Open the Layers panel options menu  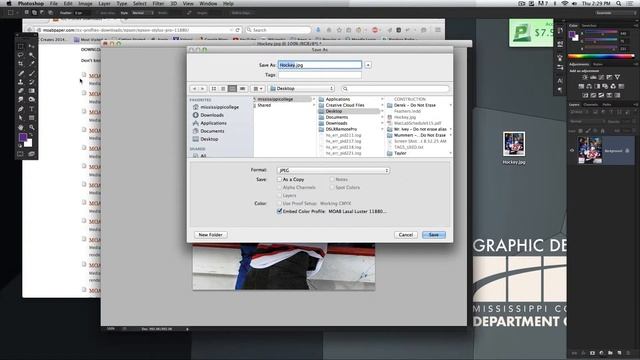tap(636, 104)
